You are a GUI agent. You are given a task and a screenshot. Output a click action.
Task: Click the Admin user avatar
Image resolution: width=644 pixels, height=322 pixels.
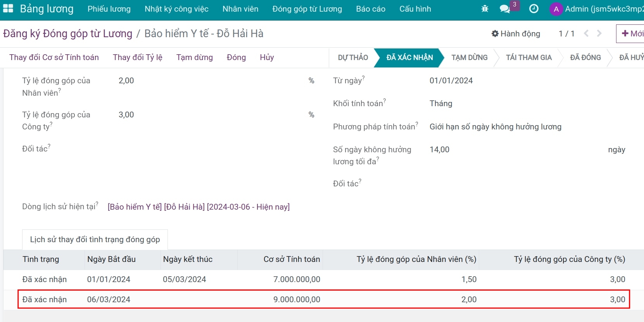556,9
